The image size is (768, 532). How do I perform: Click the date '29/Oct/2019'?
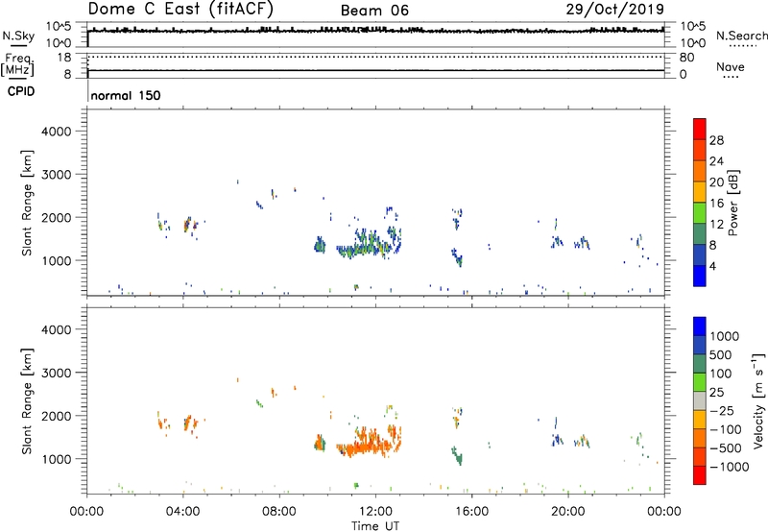pos(615,9)
